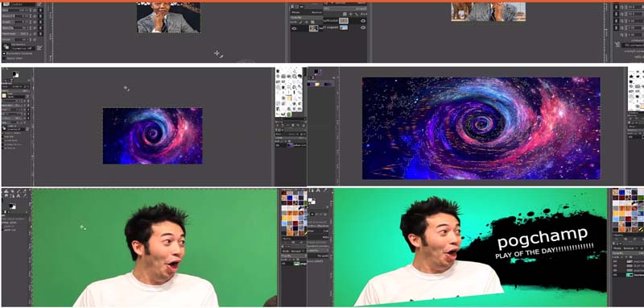644x308 pixels.
Task: Select the small spiral galaxy image in middle-left window
Action: (x=152, y=135)
